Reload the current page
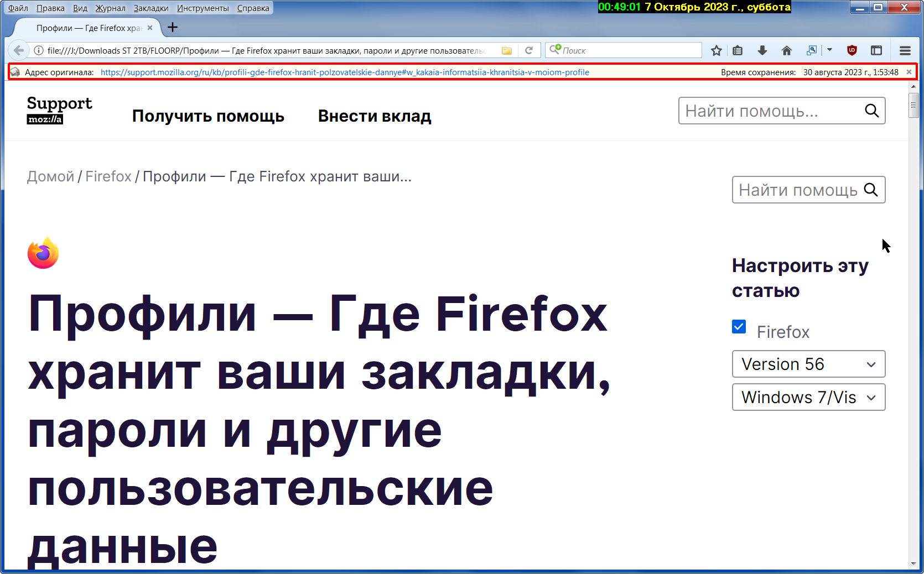The image size is (924, 574). tap(529, 50)
